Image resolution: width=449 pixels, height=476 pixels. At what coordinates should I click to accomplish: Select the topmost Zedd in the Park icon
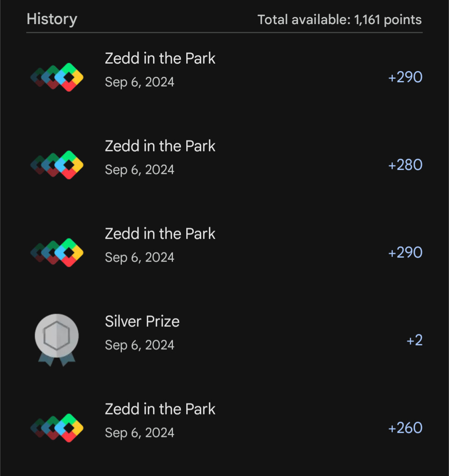(x=57, y=77)
